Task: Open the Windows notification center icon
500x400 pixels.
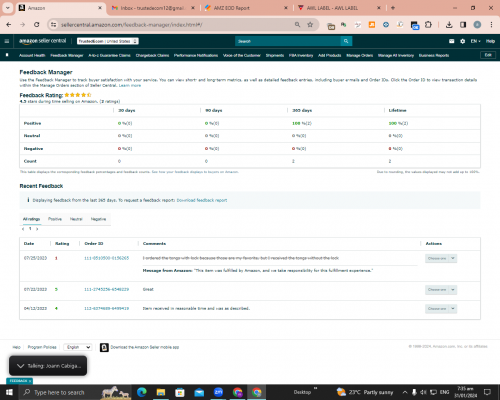Action: tap(487, 392)
